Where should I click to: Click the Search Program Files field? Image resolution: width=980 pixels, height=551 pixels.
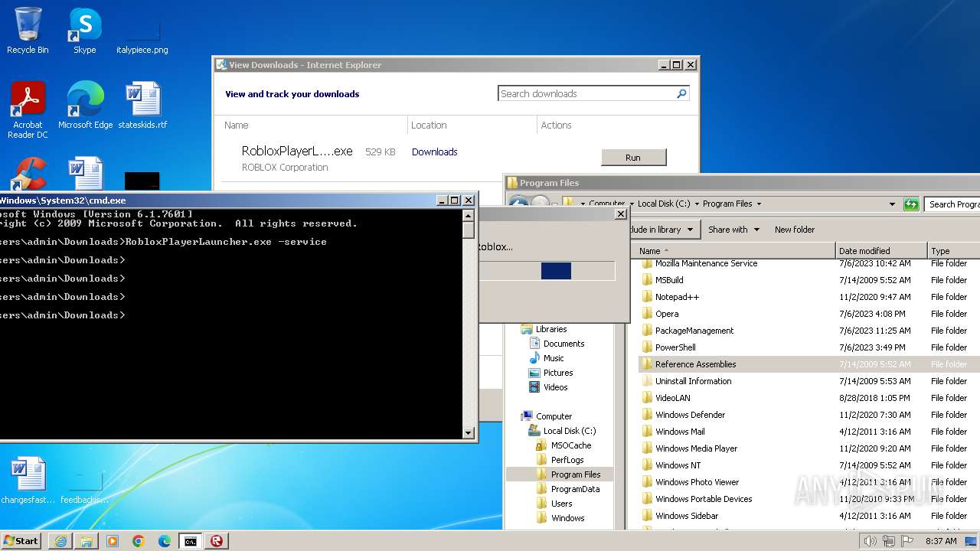click(x=952, y=204)
